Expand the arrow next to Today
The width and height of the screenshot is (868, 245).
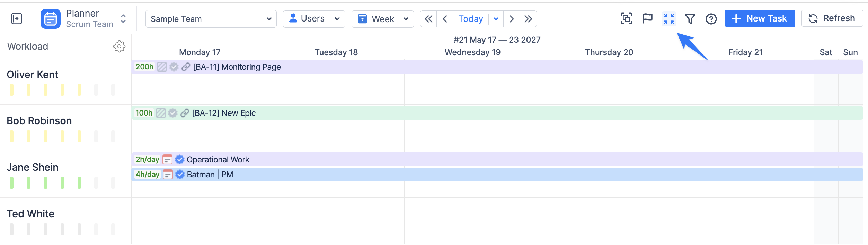point(496,19)
